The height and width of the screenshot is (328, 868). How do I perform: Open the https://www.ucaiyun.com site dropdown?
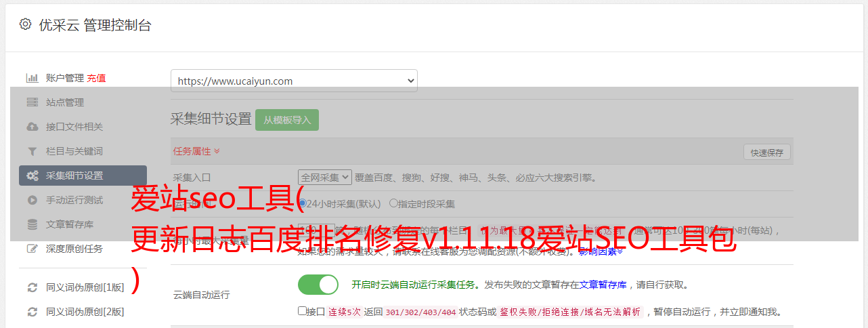(x=294, y=81)
